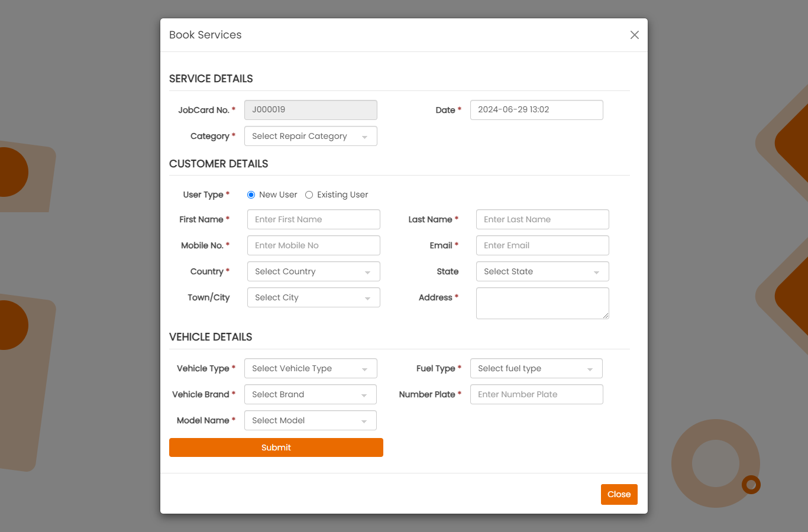
Task: Click inside the Address text area
Action: (x=542, y=303)
